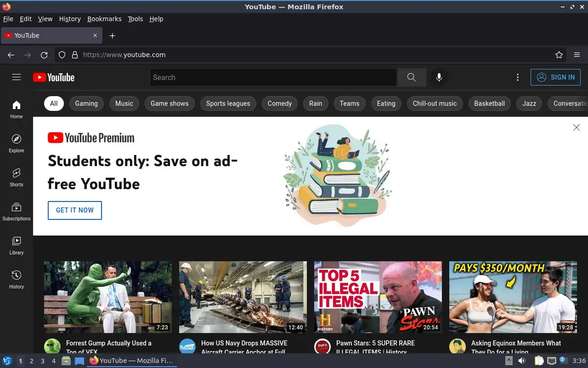Click the browser back arrow
The width and height of the screenshot is (588, 368).
tap(11, 55)
